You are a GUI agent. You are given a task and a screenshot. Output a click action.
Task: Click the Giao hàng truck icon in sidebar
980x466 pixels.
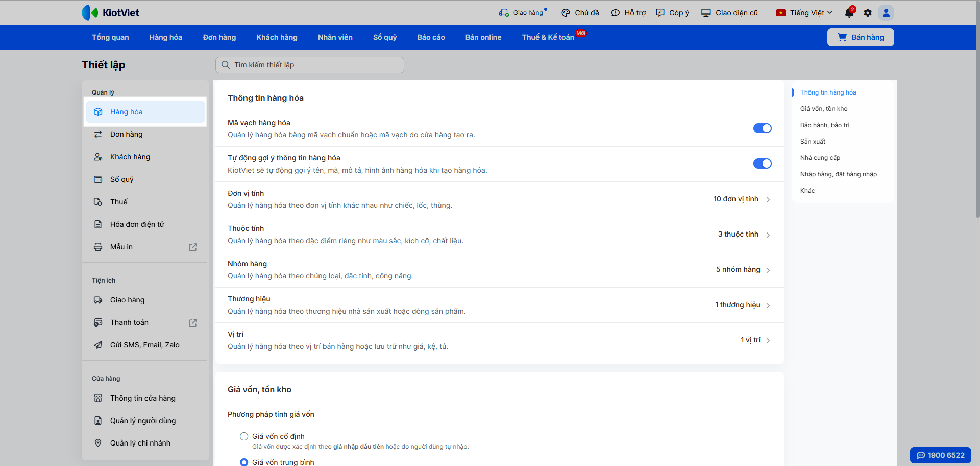pos(98,300)
